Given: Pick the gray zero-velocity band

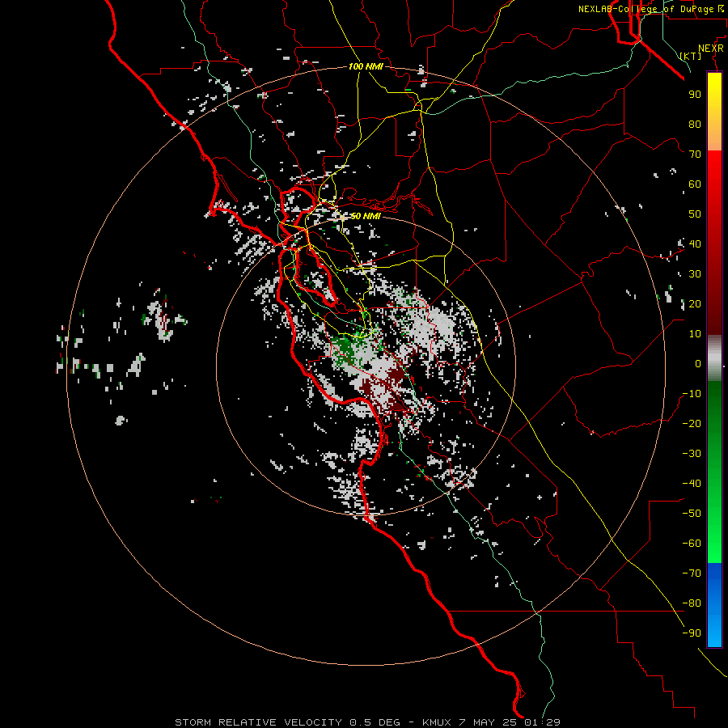Looking at the screenshot, I should tap(714, 358).
